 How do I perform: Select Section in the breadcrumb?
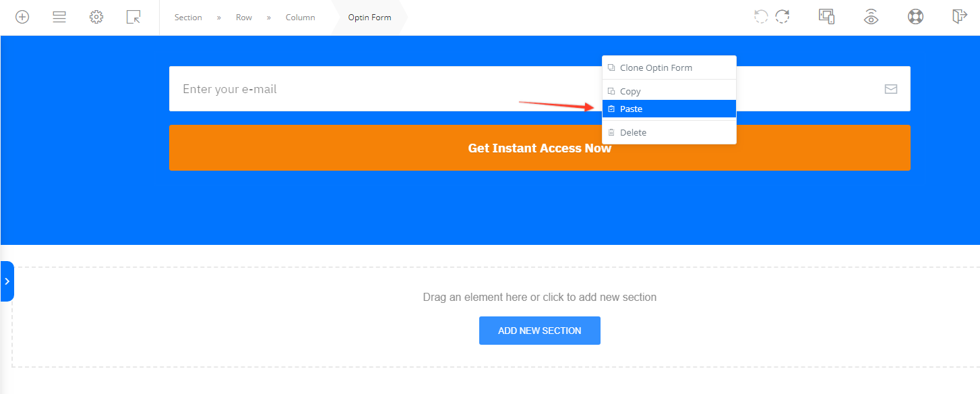click(188, 18)
